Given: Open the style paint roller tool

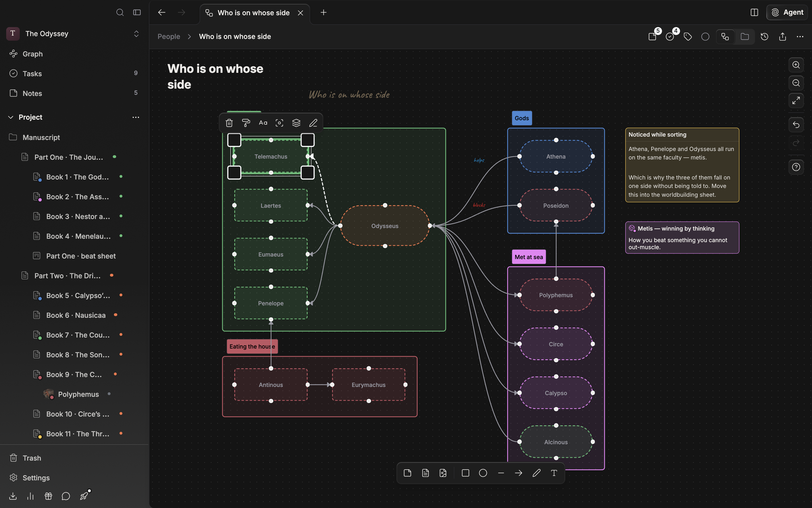Looking at the screenshot, I should (246, 123).
